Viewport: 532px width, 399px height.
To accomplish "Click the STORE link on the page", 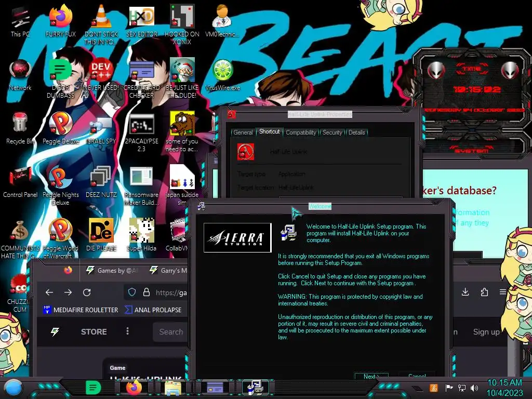I will [94, 331].
